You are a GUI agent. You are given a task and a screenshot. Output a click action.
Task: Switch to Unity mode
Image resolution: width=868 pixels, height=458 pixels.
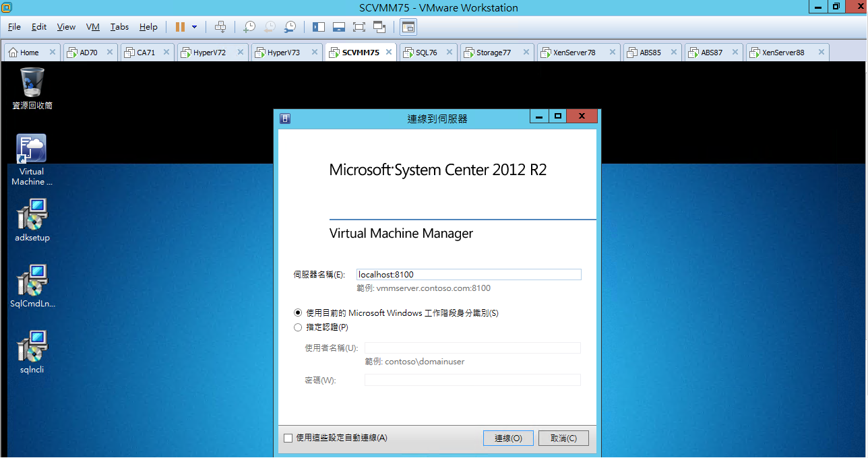(379, 27)
